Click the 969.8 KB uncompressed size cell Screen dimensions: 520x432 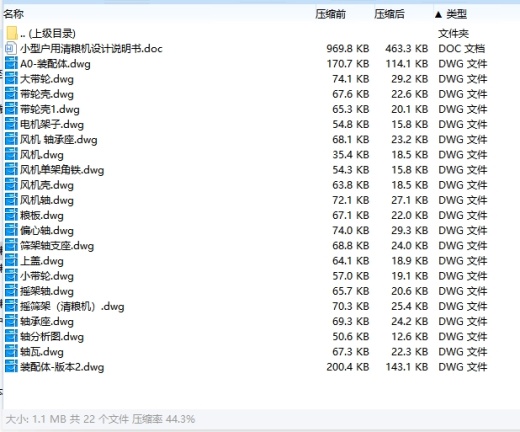(x=348, y=49)
